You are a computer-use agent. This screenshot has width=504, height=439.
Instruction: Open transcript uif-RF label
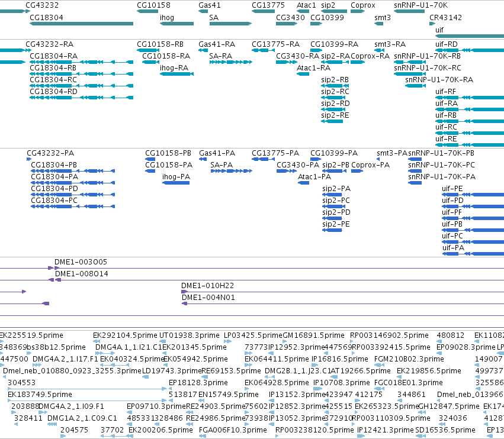coord(445,92)
